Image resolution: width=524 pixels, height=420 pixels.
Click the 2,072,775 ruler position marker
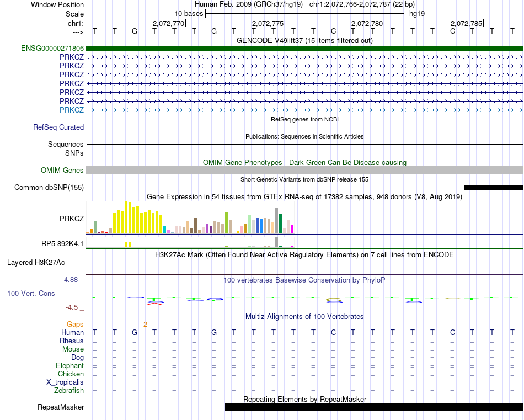tap(268, 23)
